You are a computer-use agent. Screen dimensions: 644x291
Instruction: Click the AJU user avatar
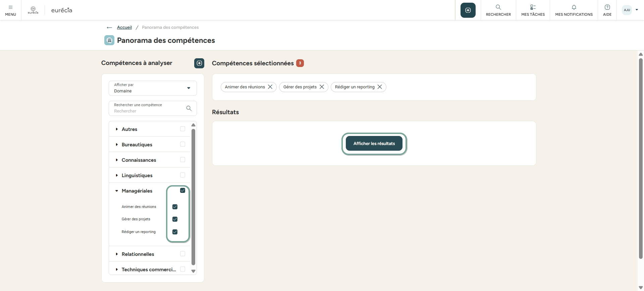click(x=627, y=10)
